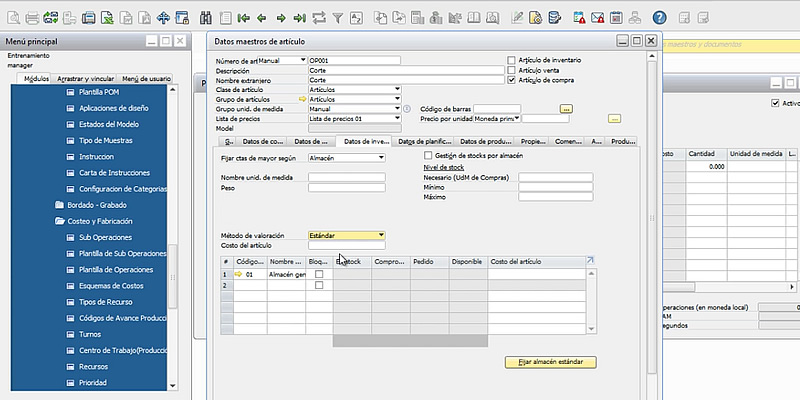Click the printer icon in toolbar
Screen dimensions: 800x400
32,18
